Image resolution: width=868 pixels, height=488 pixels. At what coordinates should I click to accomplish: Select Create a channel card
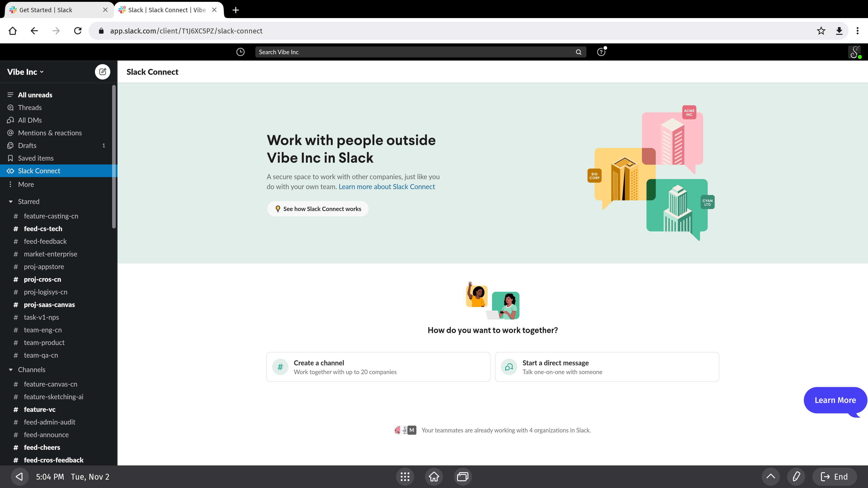pyautogui.click(x=378, y=367)
